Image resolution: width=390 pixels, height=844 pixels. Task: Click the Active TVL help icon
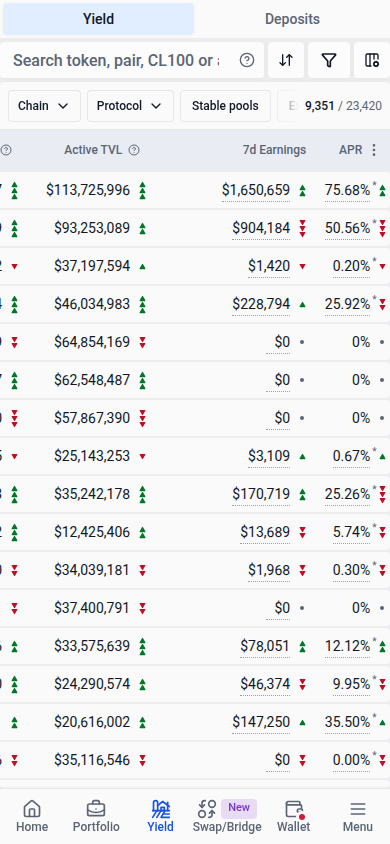coord(134,150)
